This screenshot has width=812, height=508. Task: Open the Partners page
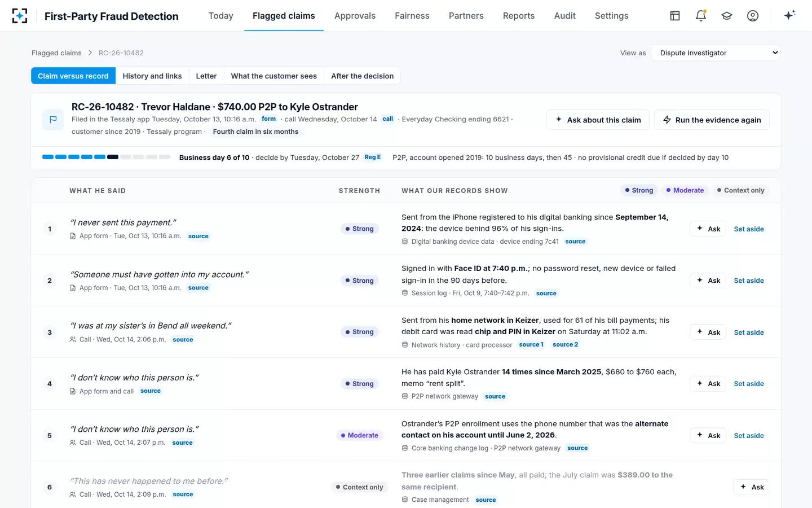tap(466, 16)
